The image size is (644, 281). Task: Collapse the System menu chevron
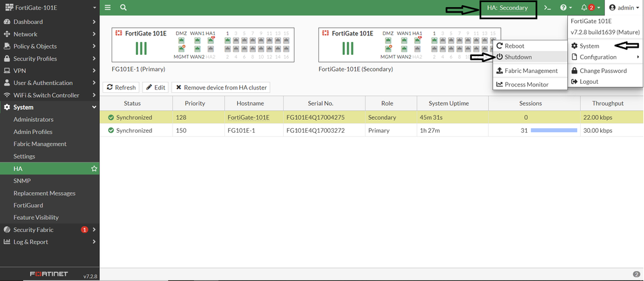94,108
